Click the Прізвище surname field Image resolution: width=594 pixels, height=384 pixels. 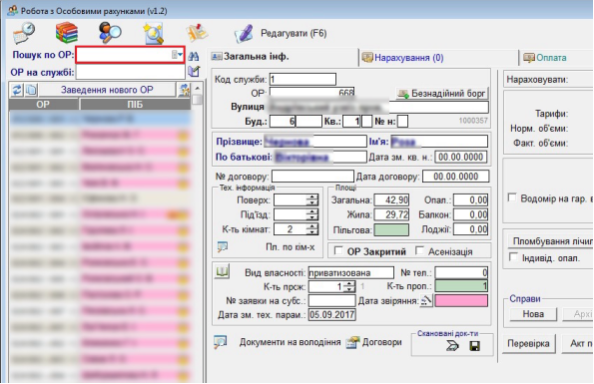tap(315, 142)
